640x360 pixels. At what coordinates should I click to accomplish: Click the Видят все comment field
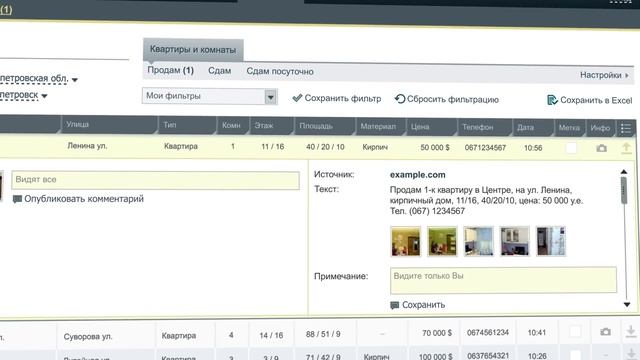(156, 180)
